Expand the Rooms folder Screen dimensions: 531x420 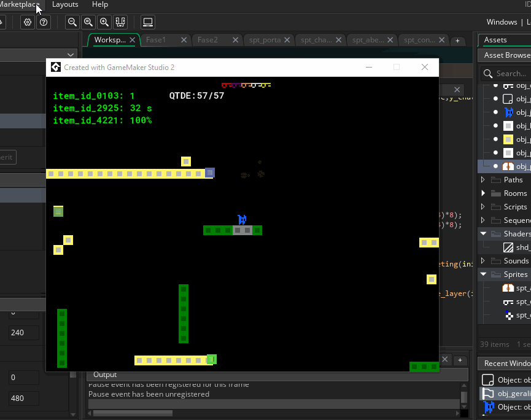pyautogui.click(x=483, y=193)
